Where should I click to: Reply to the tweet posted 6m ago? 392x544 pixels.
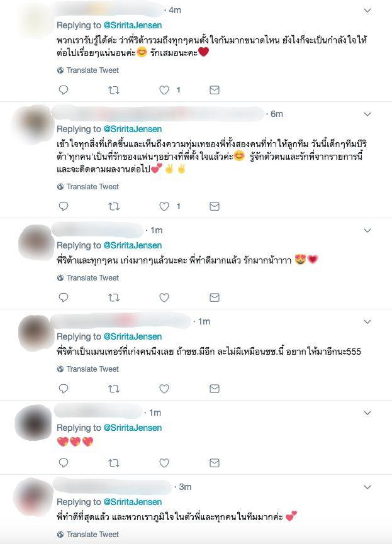pyautogui.click(x=64, y=206)
